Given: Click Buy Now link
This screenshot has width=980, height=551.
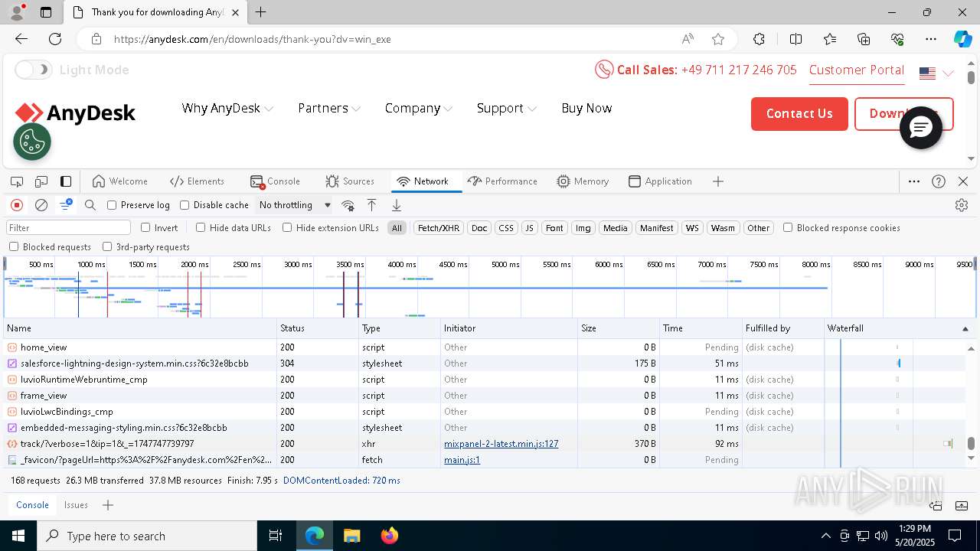Looking at the screenshot, I should pyautogui.click(x=586, y=108).
